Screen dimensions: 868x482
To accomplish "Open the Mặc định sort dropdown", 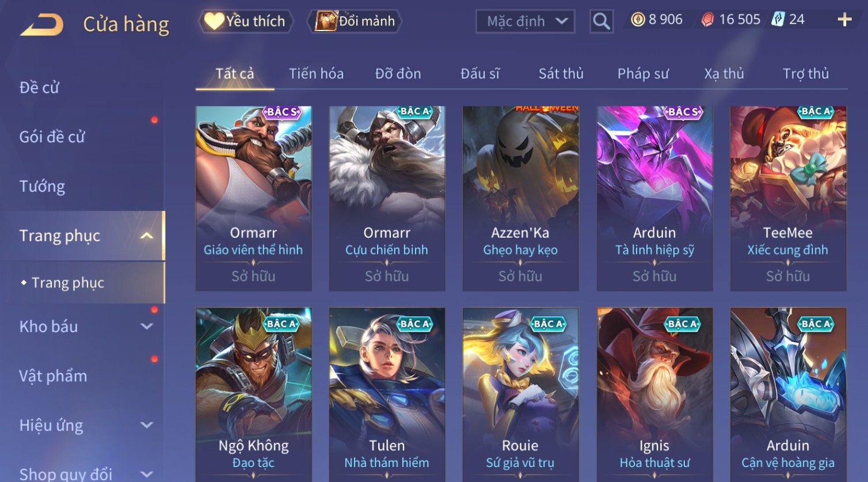I will (x=526, y=21).
